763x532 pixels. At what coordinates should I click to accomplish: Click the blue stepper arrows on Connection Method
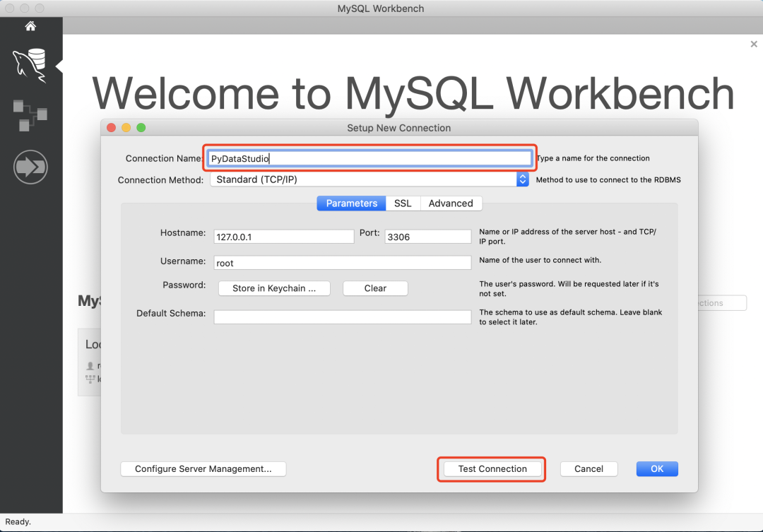[x=522, y=179]
